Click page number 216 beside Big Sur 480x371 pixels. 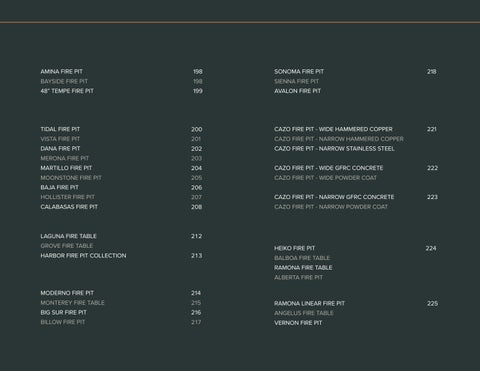click(196, 313)
